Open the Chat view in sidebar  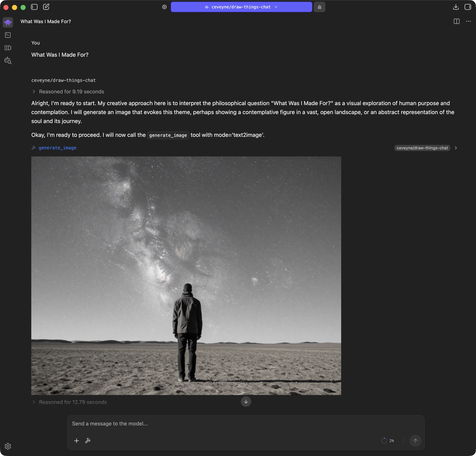8,22
